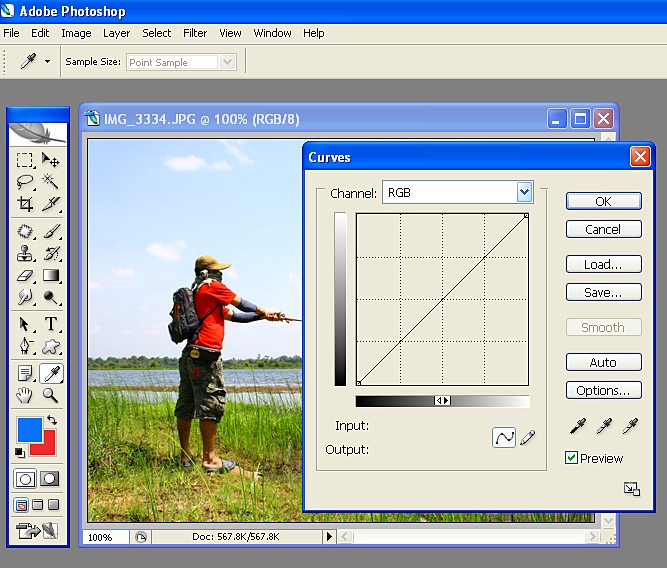Click the blue foreground color swatch

pyautogui.click(x=29, y=429)
